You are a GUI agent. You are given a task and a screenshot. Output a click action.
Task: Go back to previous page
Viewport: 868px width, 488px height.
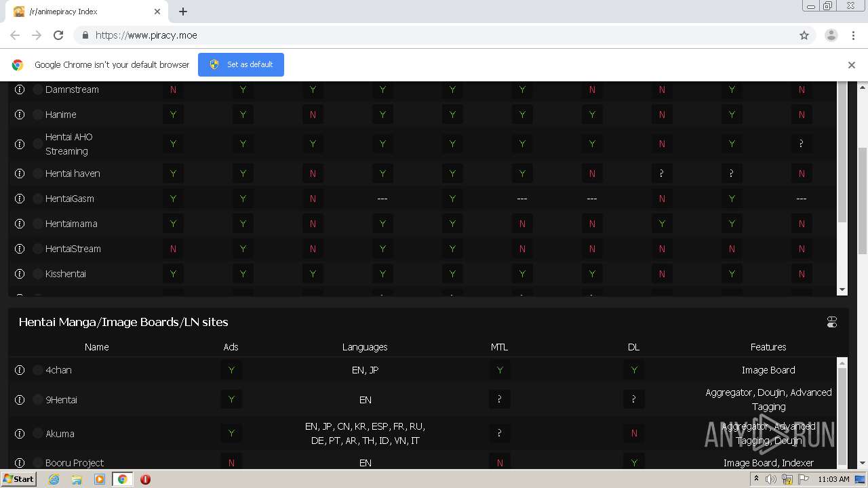15,35
